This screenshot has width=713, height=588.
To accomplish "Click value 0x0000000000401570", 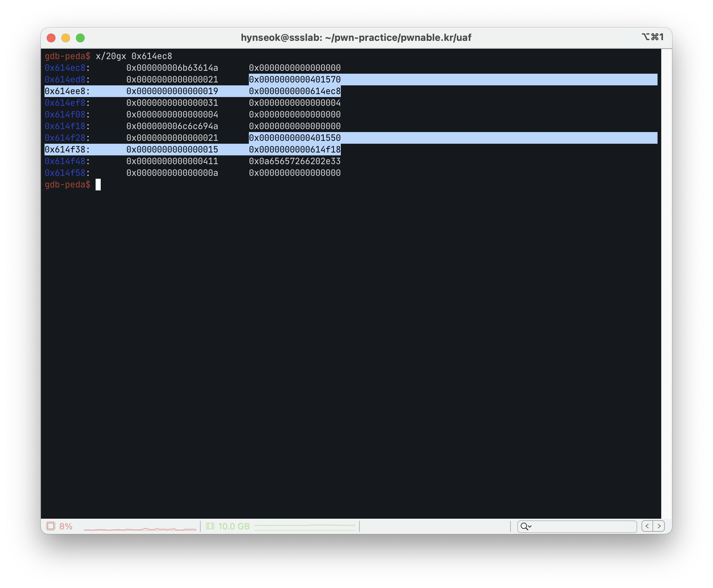I will click(295, 80).
